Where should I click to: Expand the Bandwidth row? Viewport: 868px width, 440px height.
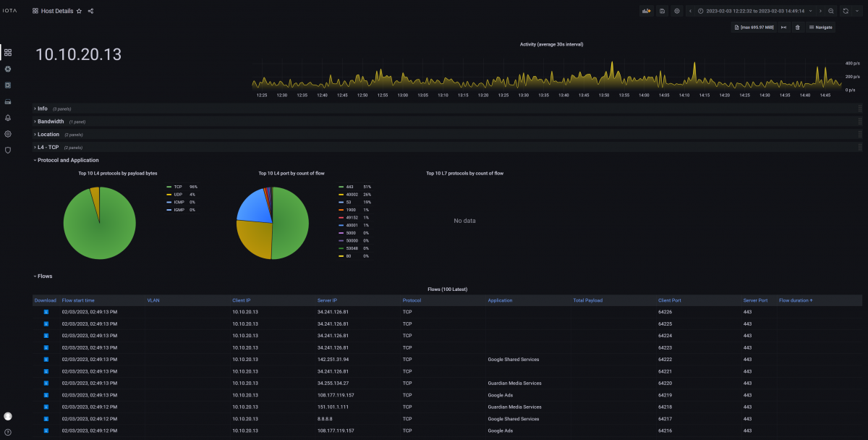tap(50, 122)
